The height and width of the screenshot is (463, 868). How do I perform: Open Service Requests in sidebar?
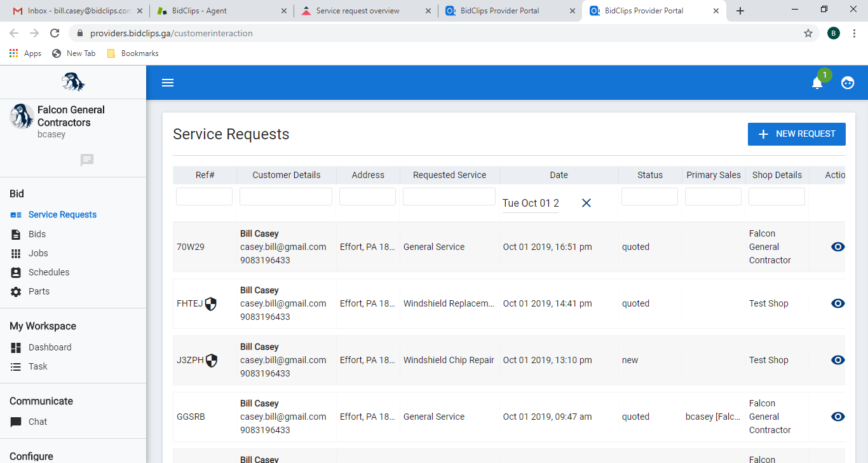tap(62, 215)
